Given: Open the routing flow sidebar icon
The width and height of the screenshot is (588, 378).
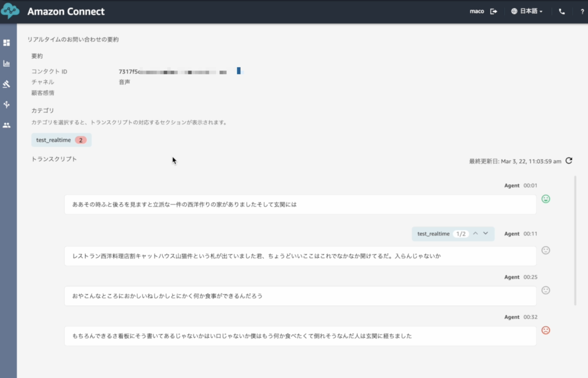Looking at the screenshot, I should coord(6,104).
